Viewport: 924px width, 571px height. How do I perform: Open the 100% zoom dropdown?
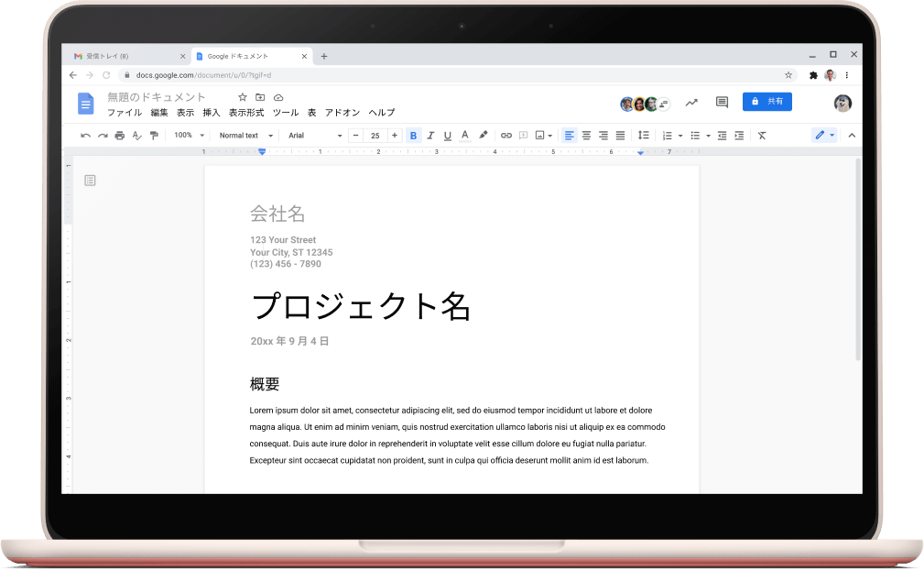pyautogui.click(x=188, y=136)
